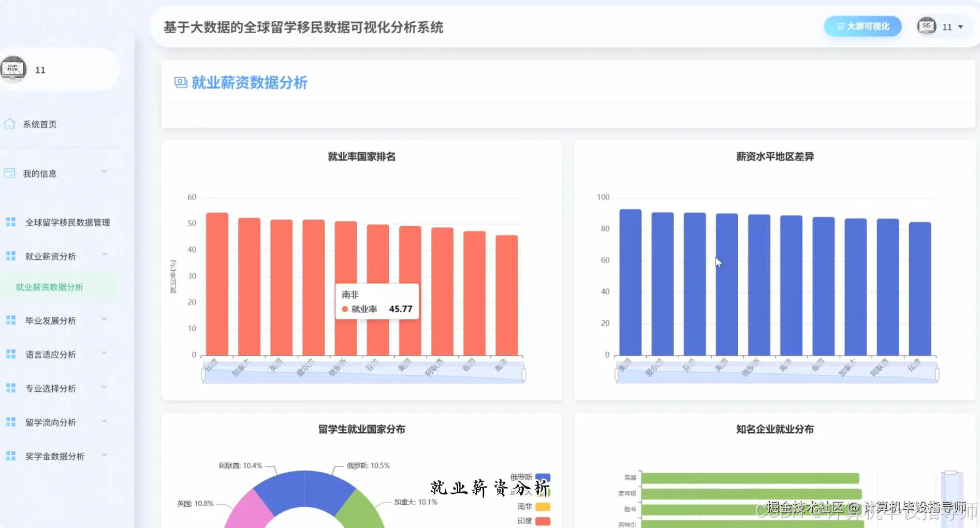The image size is (980, 528).
Task: Select the 毕业发展分析 module icon
Action: click(11, 320)
